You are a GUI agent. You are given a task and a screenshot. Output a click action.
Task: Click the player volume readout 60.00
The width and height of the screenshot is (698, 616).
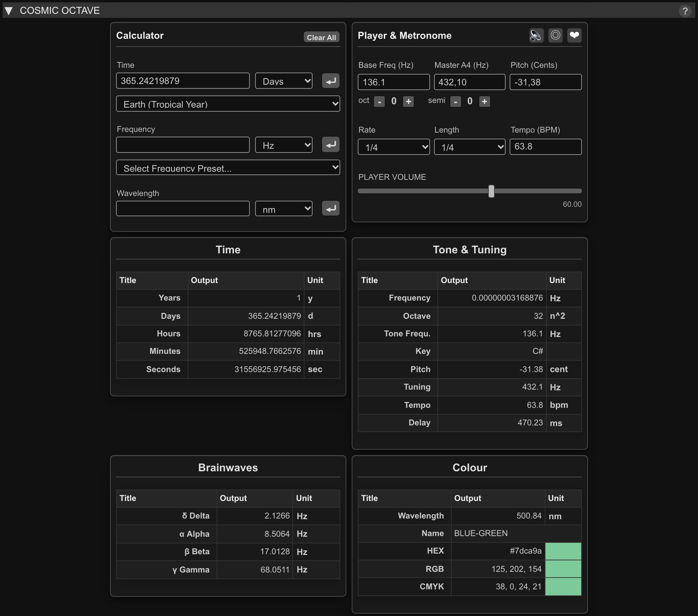click(x=572, y=204)
